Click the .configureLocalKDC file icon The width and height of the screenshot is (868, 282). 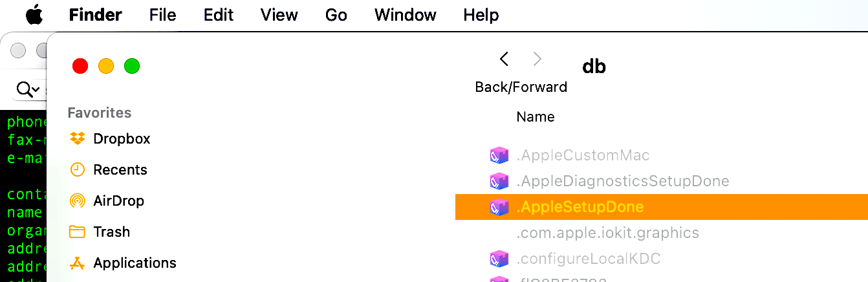point(498,259)
